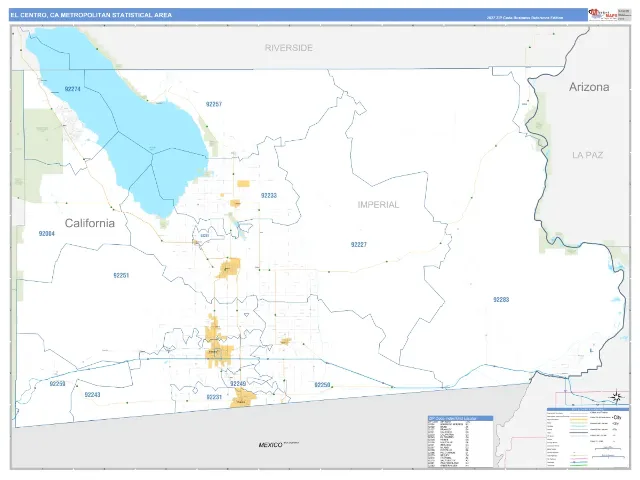The width and height of the screenshot is (640, 480).
Task: Open the ZIP Code Index/Grid Locator table
Action: click(460, 441)
